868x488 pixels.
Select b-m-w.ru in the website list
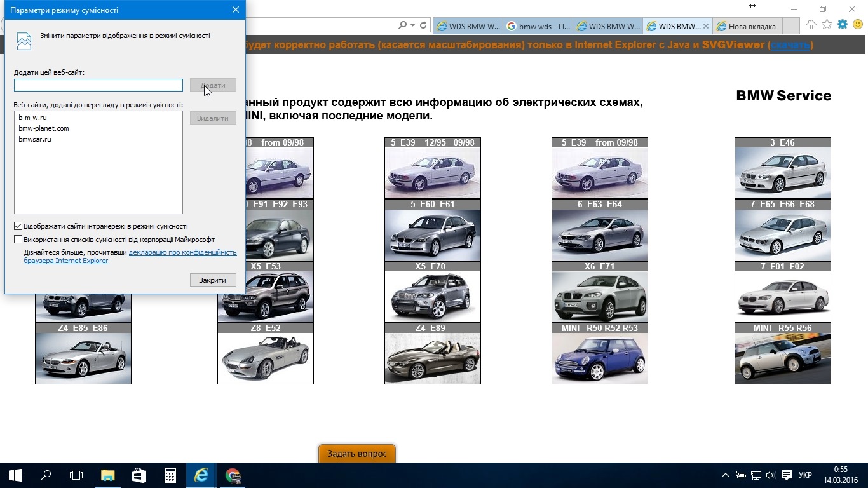pyautogui.click(x=32, y=118)
